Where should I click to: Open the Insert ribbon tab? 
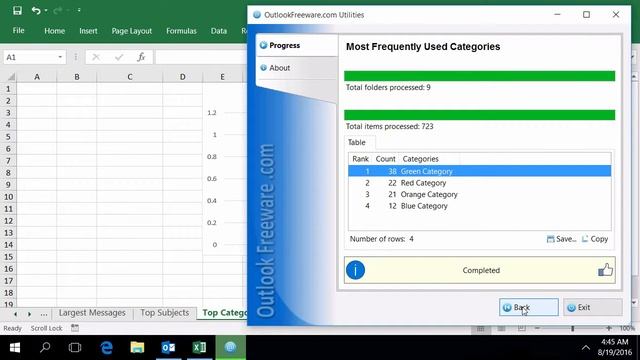pos(88,31)
